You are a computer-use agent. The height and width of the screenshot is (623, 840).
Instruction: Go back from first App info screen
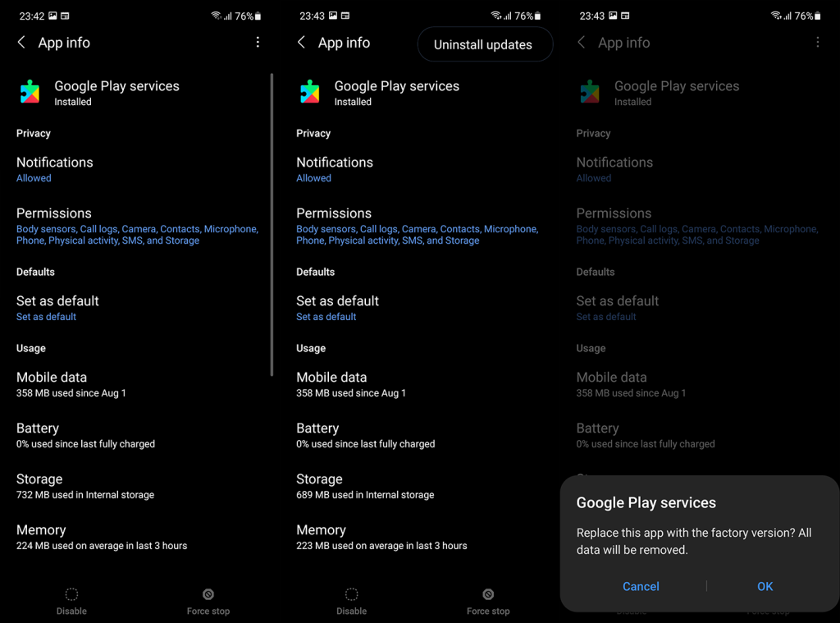point(21,43)
